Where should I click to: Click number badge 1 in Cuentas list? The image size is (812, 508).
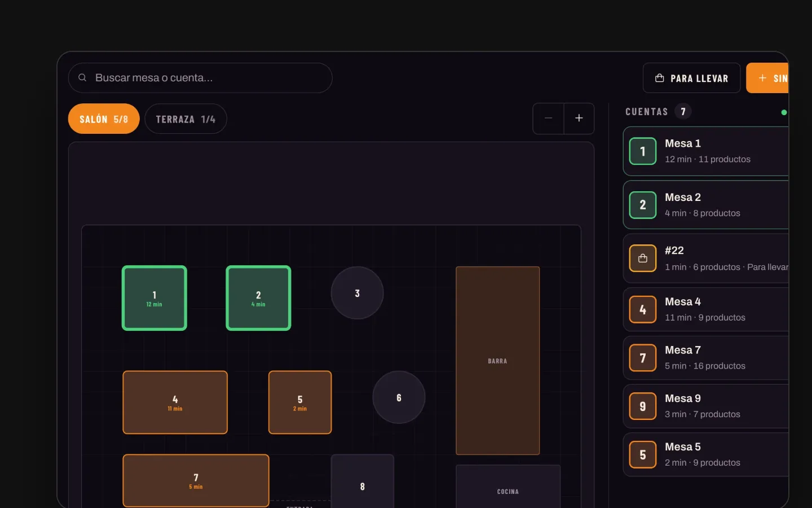[x=643, y=151]
